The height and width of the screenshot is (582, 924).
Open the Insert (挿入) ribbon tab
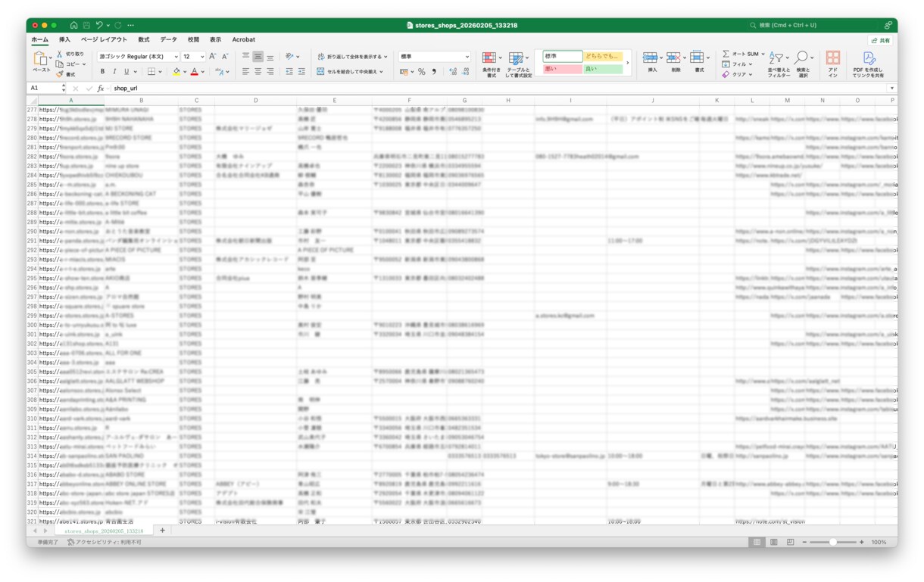pos(64,39)
